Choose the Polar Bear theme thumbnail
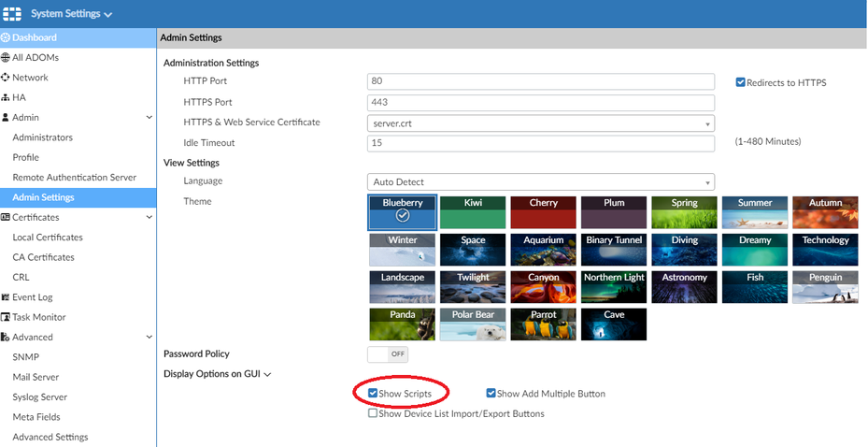Viewport: 868px width, 447px height. (473, 324)
